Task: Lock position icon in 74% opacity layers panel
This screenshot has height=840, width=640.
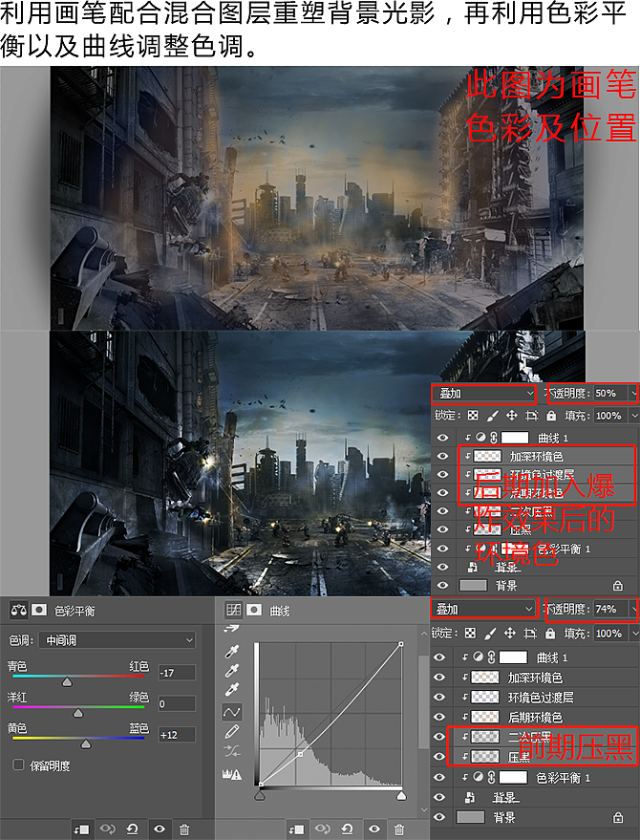Action: (509, 634)
